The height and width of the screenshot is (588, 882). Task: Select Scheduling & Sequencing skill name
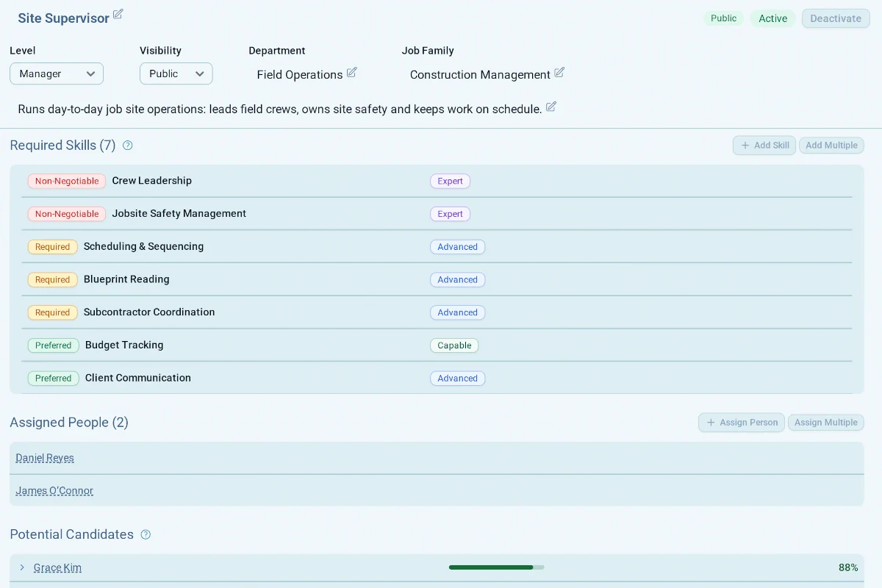[144, 247]
